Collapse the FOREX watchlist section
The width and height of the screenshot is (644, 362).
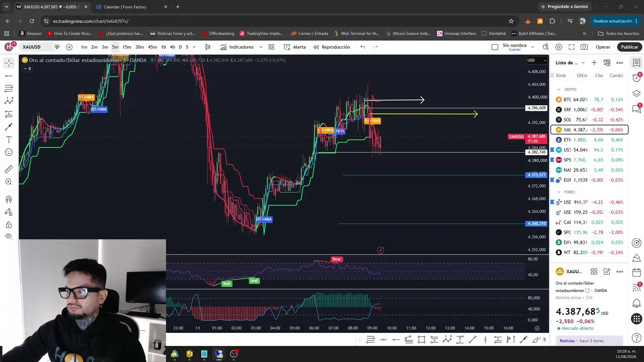point(558,192)
